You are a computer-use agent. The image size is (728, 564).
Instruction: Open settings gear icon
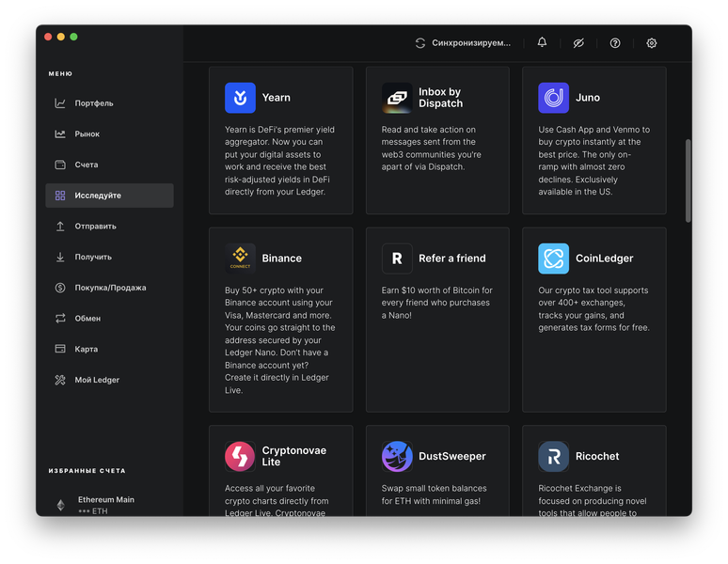pyautogui.click(x=652, y=43)
